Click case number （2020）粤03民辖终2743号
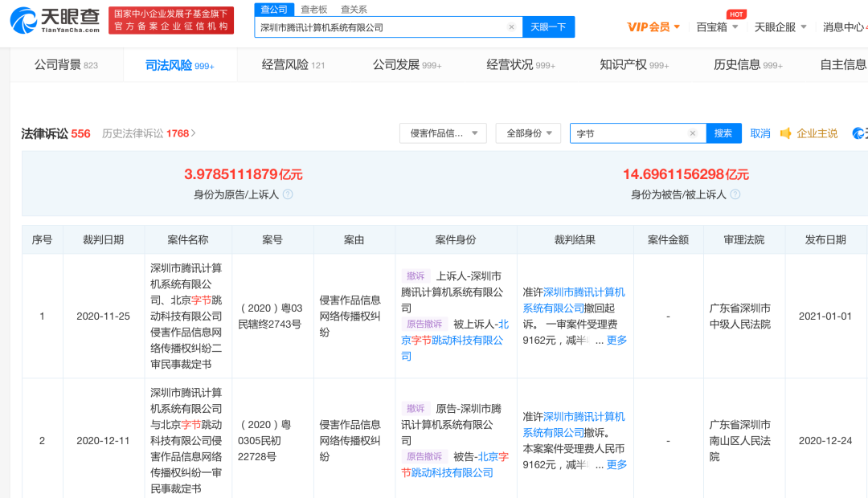Screen dimensions: 868x498 pyautogui.click(x=270, y=316)
